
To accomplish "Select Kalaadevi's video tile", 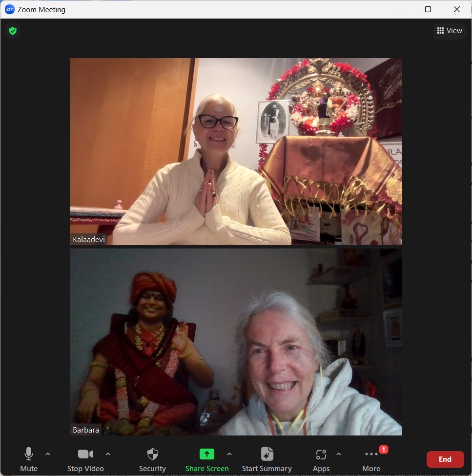I will (236, 151).
